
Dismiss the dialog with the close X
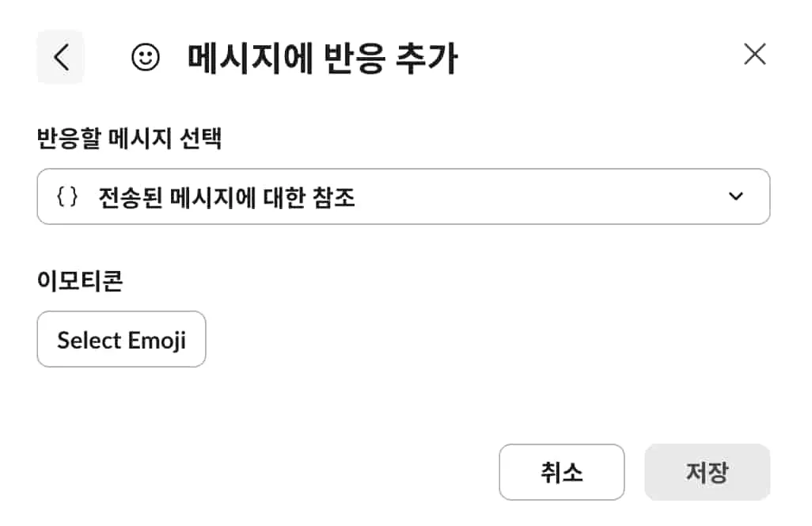click(755, 54)
